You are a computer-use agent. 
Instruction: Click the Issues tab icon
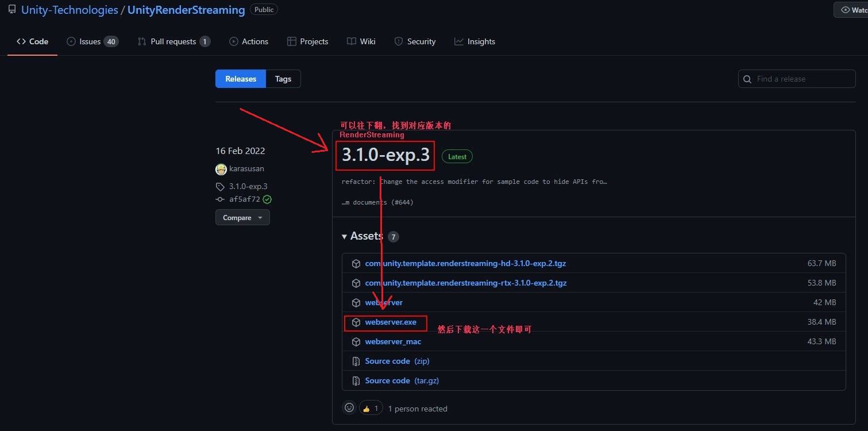click(x=72, y=41)
